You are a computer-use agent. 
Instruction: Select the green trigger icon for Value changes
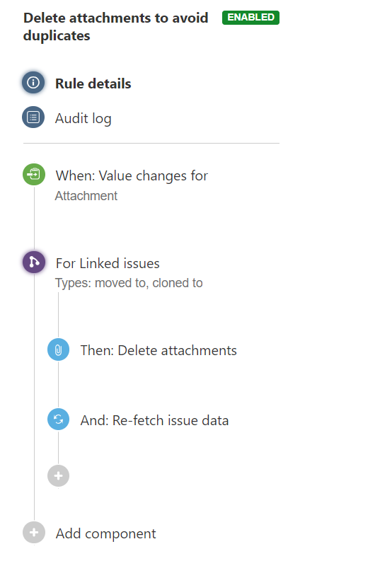[x=34, y=174]
